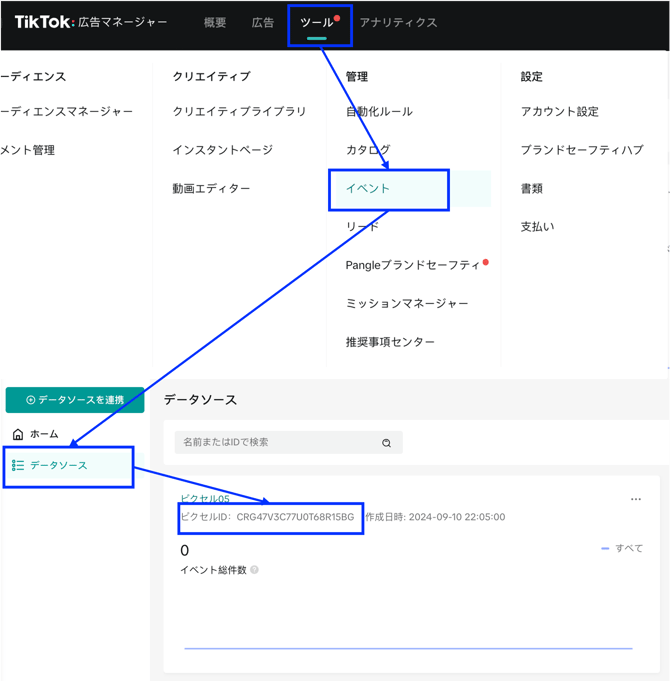
Task: Click 作成日時: 2024-09-10 22:05:00 text
Action: pyautogui.click(x=435, y=517)
